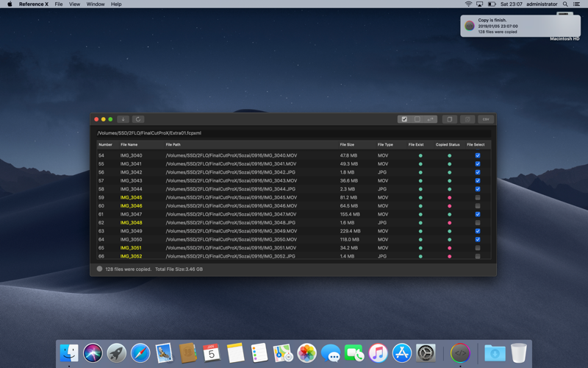Select the IMG_3047 file name
Screen dimensions: 588x368
point(131,214)
